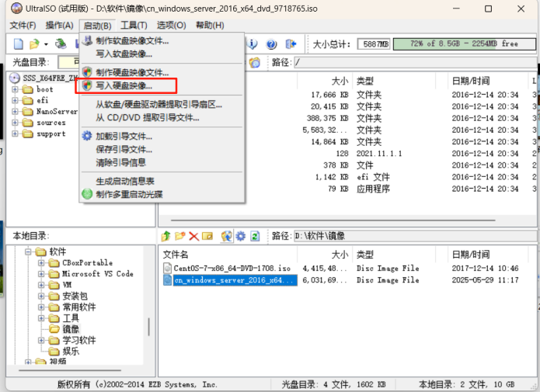Choose 加载引导文件... menu entry
Screen dimensions: 540x392
(x=162, y=137)
